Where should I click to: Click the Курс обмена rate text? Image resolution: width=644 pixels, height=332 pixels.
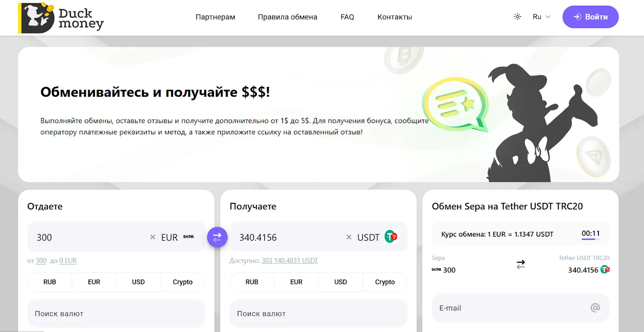(497, 234)
